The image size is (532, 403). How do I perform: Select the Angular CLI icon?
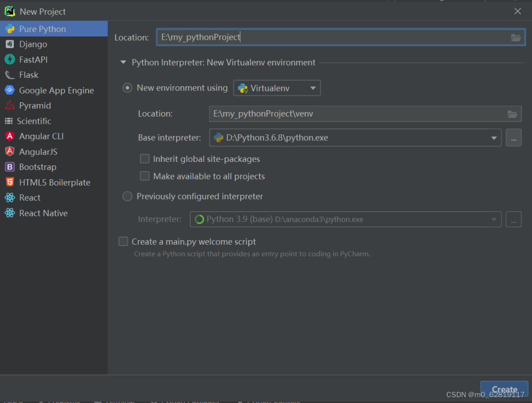tap(9, 136)
